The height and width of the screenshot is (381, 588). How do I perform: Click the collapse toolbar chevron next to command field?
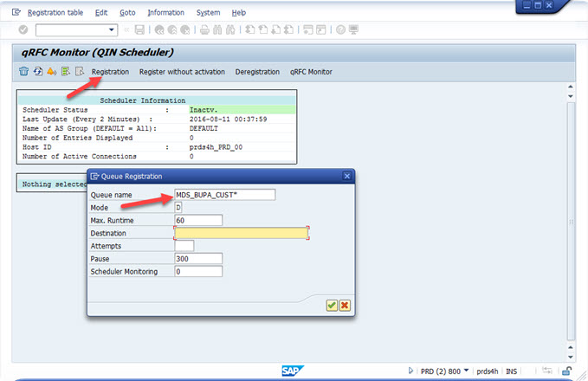[126, 29]
